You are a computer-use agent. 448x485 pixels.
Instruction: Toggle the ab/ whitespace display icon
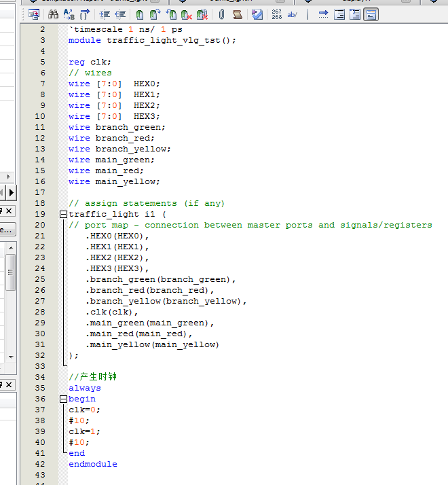point(293,14)
